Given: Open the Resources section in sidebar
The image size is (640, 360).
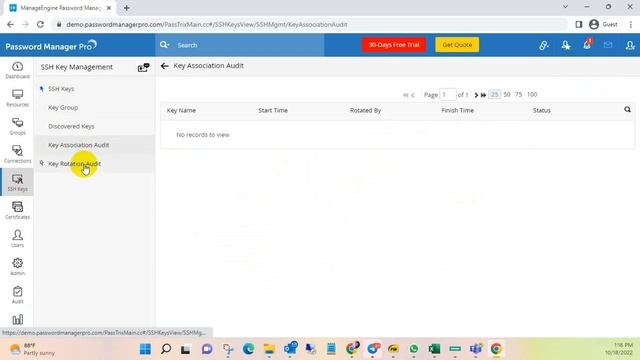Looking at the screenshot, I should (x=17, y=98).
